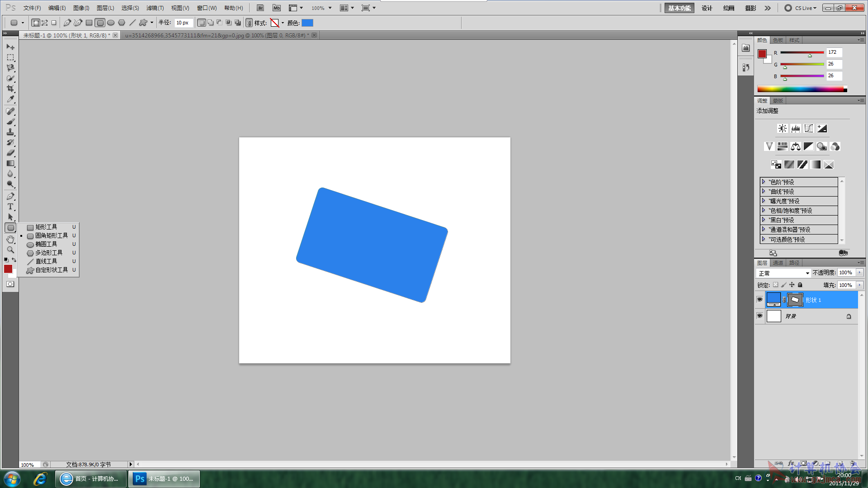Open the blend mode 正常 dropdown
The width and height of the screenshot is (868, 488).
coord(783,273)
